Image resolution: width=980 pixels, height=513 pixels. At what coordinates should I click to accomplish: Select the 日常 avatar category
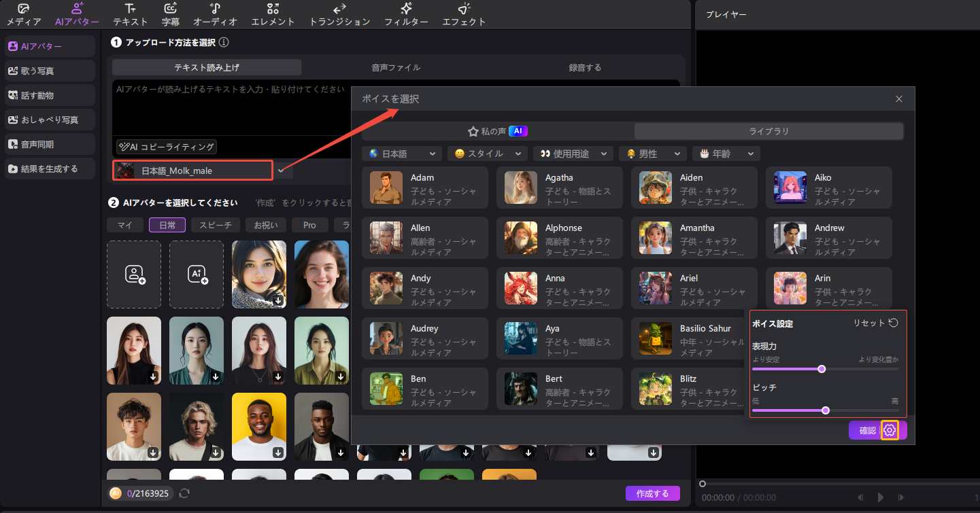point(167,225)
